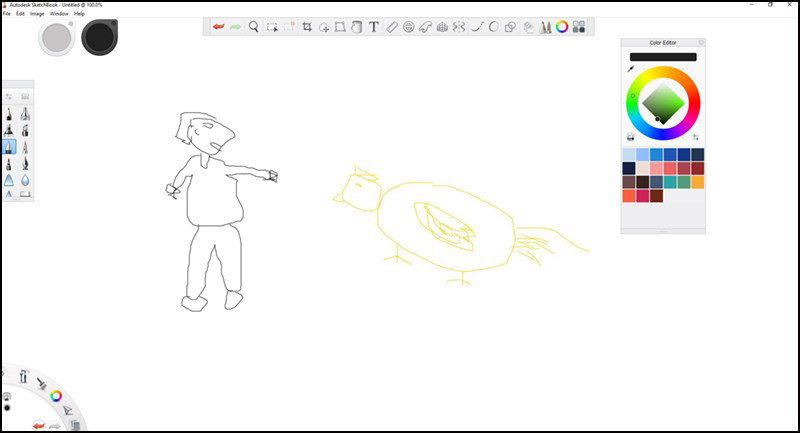The height and width of the screenshot is (433, 800).
Task: Enable Predictive Stroke tool
Action: tap(493, 27)
